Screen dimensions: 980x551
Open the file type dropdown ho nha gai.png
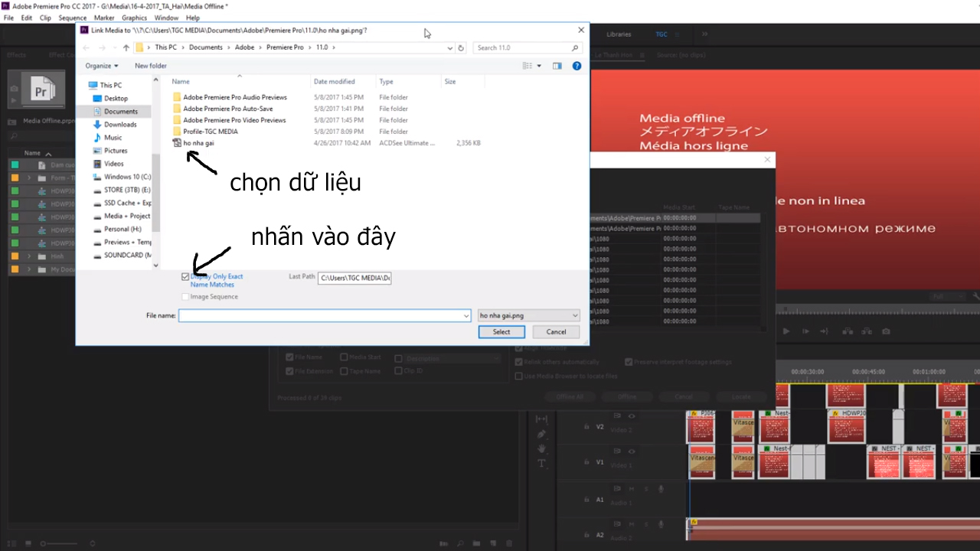point(528,315)
